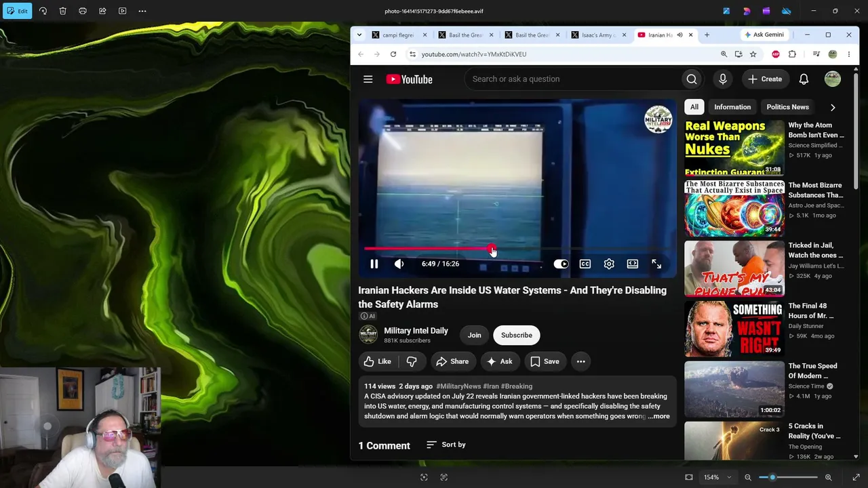
Task: Click the YouTube search magnifier button
Action: tap(692, 79)
